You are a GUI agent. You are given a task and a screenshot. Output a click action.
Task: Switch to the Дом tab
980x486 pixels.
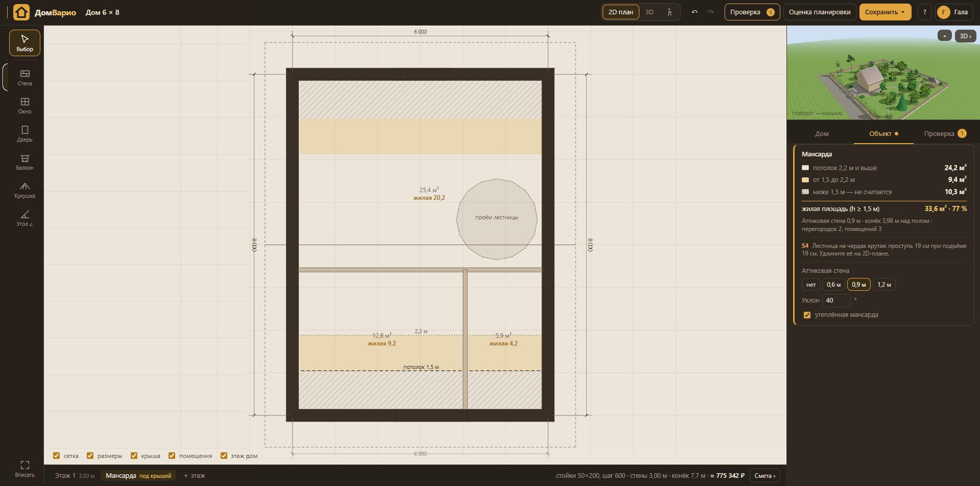point(822,134)
